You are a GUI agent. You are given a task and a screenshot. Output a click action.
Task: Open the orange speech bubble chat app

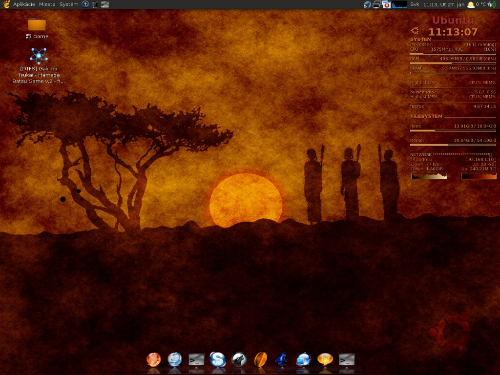(325, 359)
